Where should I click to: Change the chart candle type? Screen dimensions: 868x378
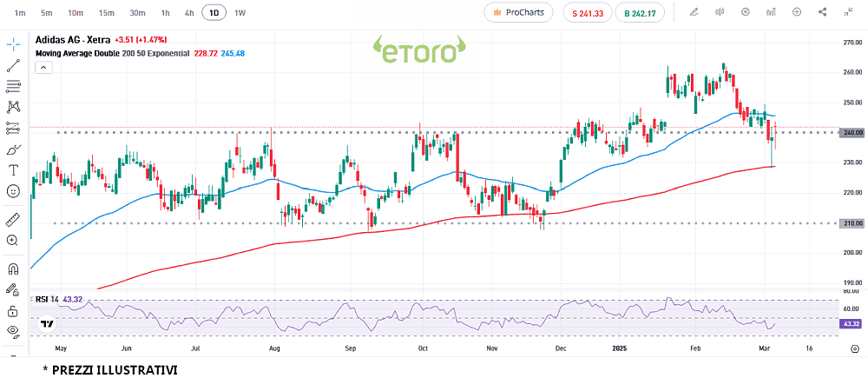(720, 12)
